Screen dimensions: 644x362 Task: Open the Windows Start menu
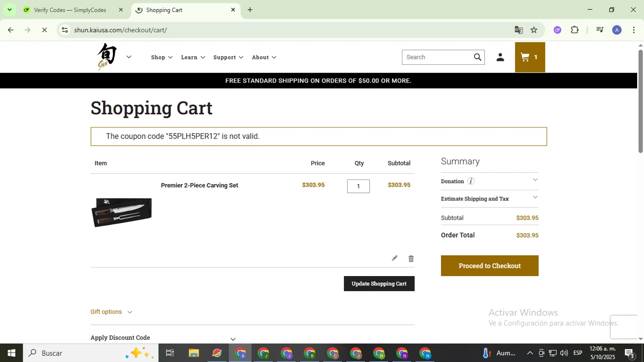11,353
